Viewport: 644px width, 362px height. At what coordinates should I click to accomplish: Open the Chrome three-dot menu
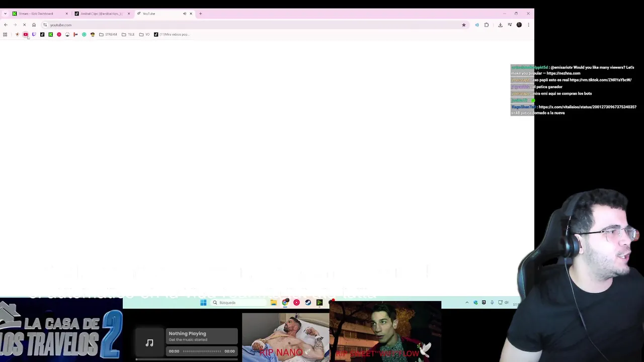tap(528, 25)
